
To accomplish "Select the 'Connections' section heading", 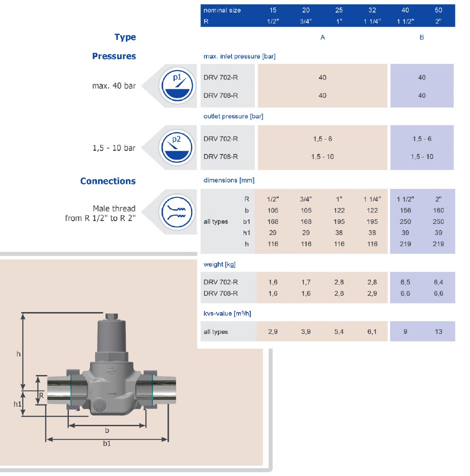I will (108, 181).
